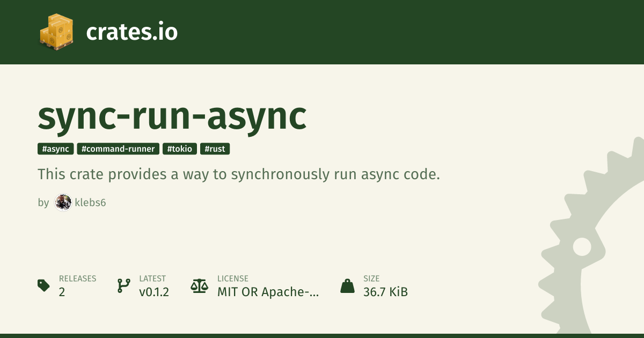644x338 pixels.
Task: Select the #async tag
Action: tap(56, 149)
